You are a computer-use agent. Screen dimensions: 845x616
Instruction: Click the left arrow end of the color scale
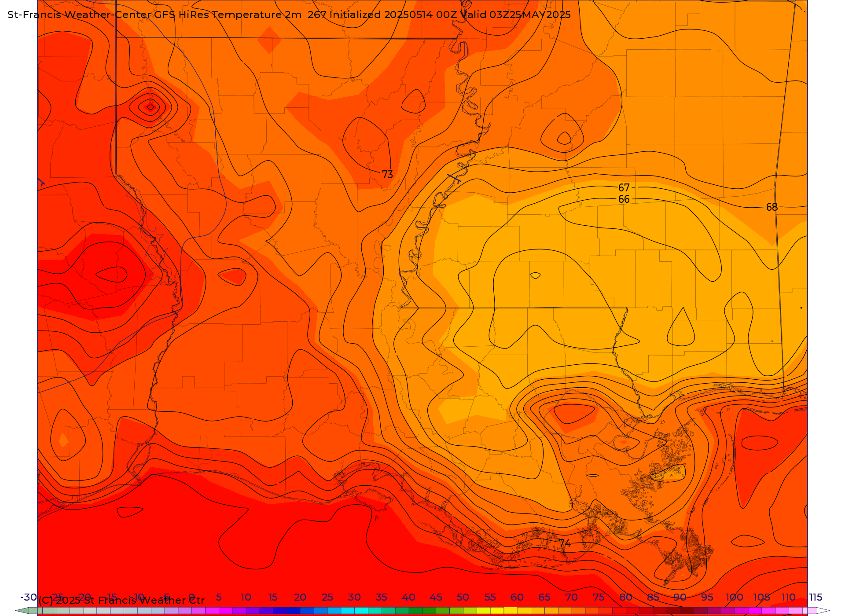click(x=22, y=611)
